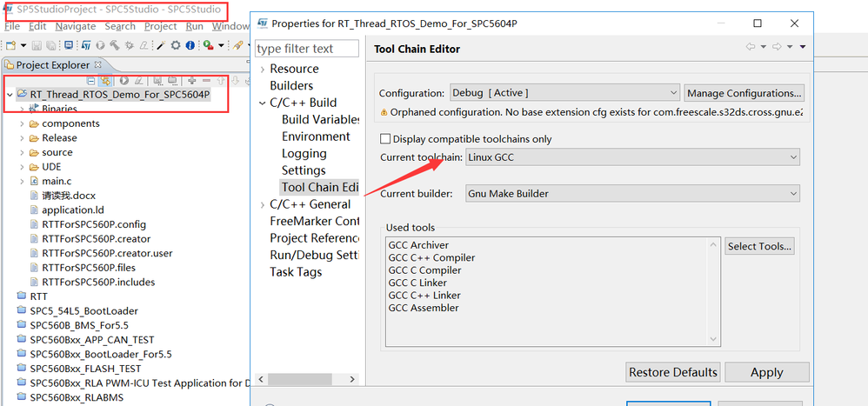
Task: Open the Run menu
Action: (194, 27)
